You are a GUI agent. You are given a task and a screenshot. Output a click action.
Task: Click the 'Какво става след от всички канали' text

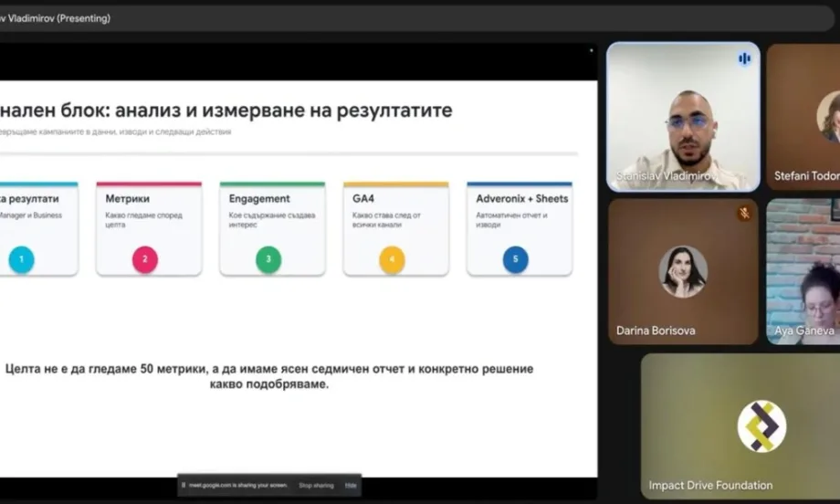pos(386,220)
